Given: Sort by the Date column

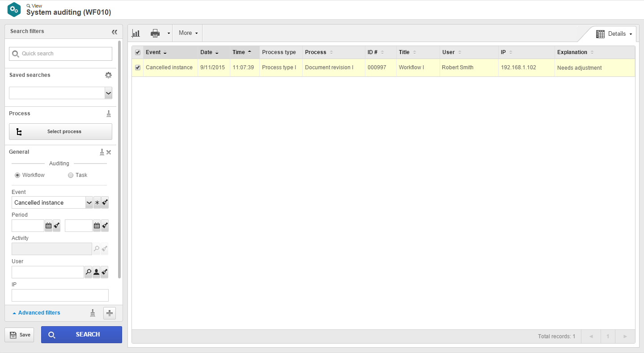Looking at the screenshot, I should (214, 52).
